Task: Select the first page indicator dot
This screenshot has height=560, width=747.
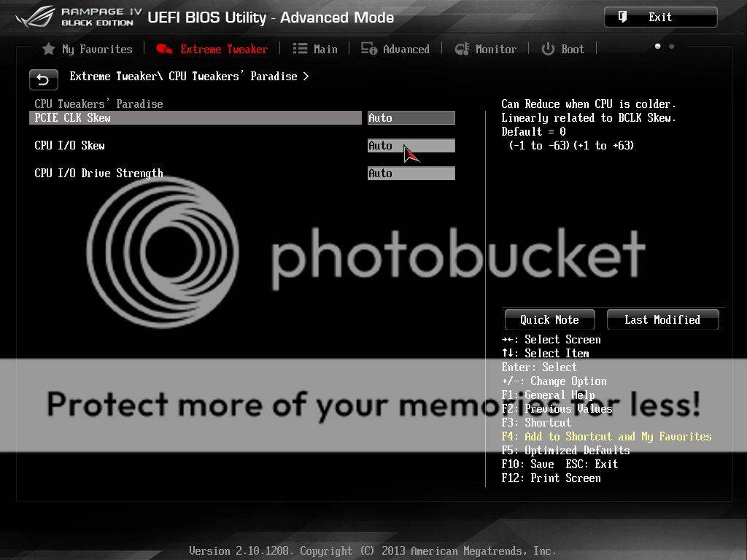Action: pyautogui.click(x=657, y=47)
